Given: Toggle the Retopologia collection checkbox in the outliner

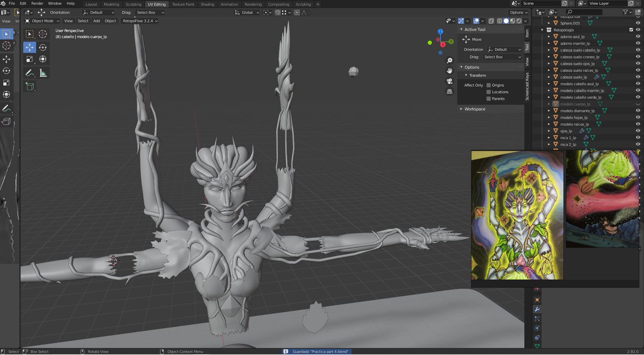Looking at the screenshot, I should point(631,29).
